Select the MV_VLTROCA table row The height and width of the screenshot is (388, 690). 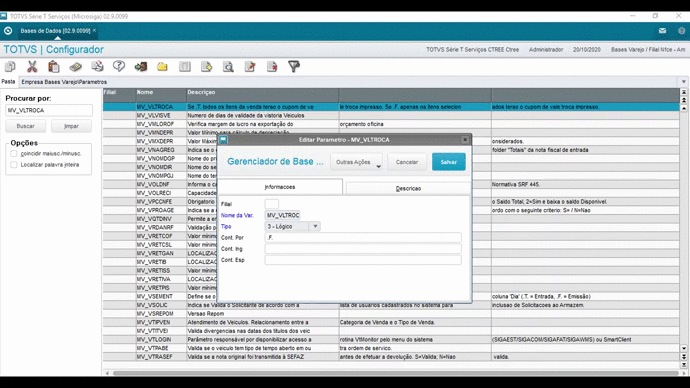(391, 107)
